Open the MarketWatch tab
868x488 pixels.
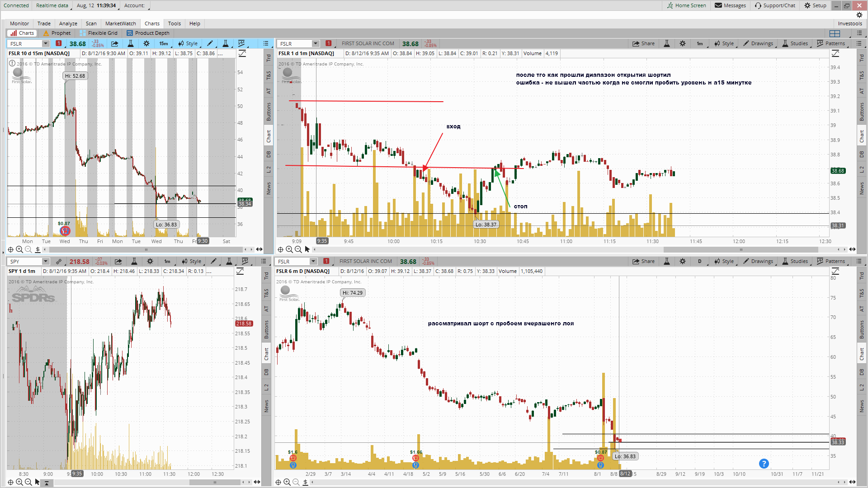(x=121, y=23)
